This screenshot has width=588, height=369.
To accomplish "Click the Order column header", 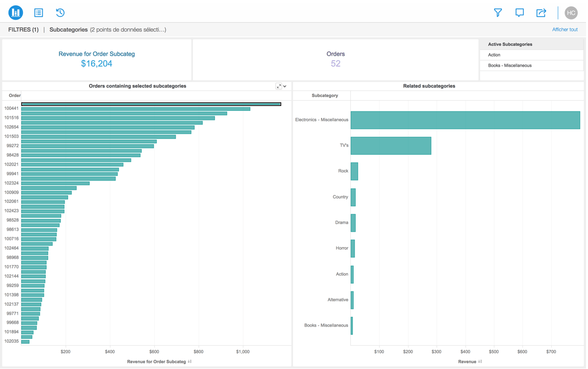I will click(x=14, y=95).
